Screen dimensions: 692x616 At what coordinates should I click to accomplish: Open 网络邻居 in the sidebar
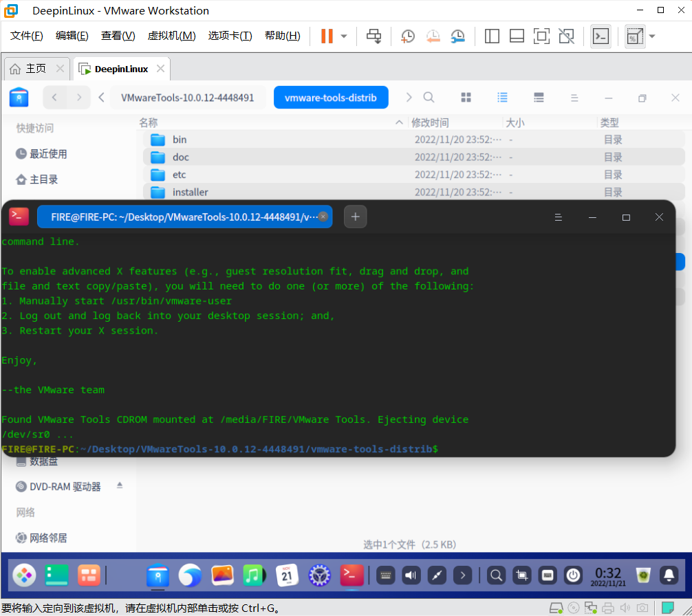(42, 538)
